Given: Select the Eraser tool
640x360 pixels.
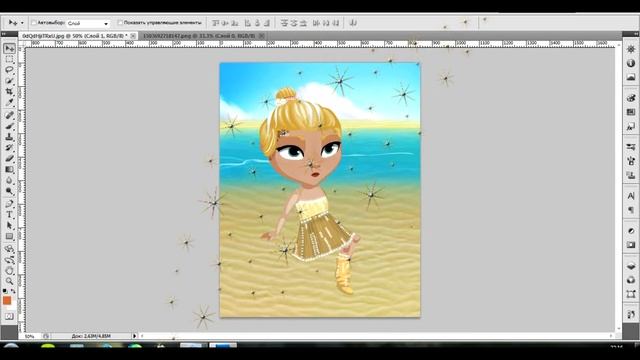Looking at the screenshot, I should pyautogui.click(x=9, y=159).
